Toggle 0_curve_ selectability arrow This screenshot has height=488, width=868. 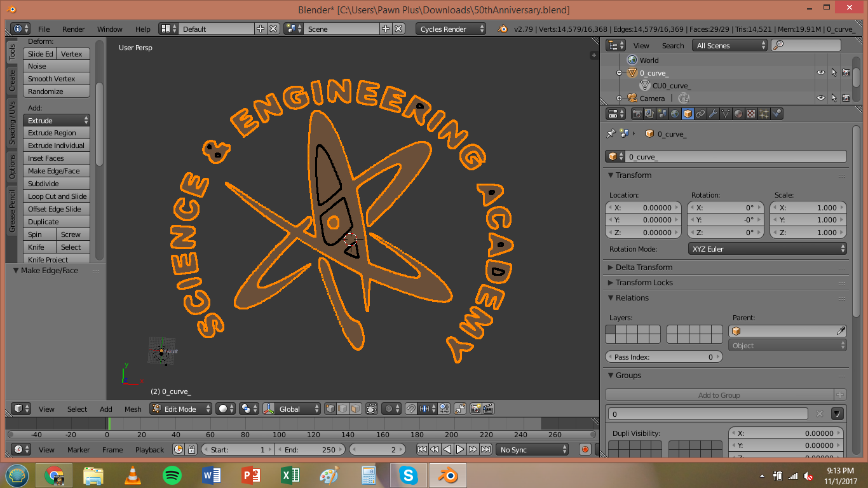(834, 73)
